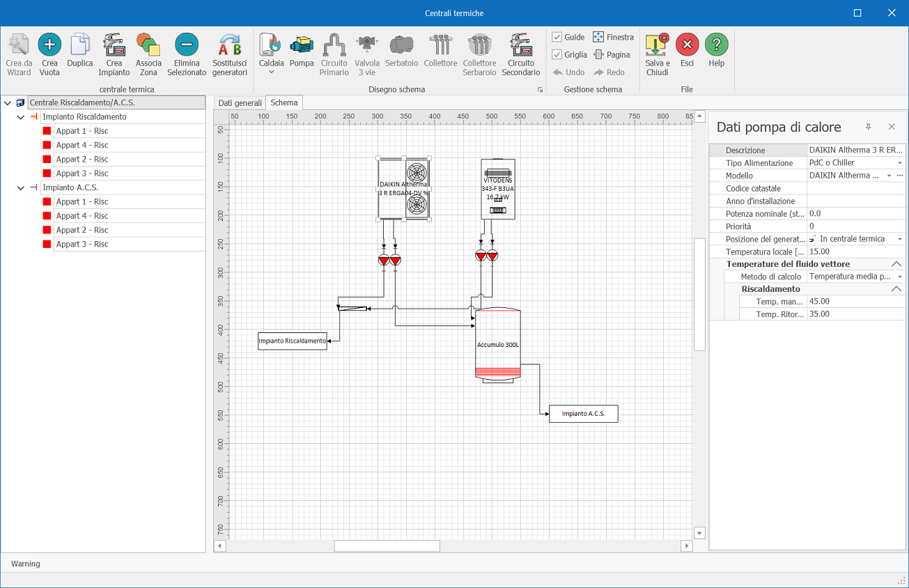Screen dimensions: 909x588
Task: Click the Associa Zona icon
Action: (148, 46)
